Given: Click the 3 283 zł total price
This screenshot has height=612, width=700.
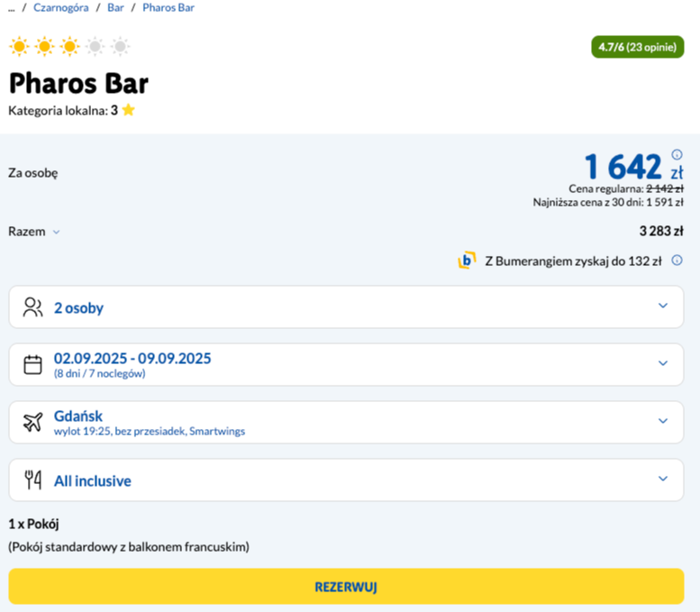Looking at the screenshot, I should 661,231.
